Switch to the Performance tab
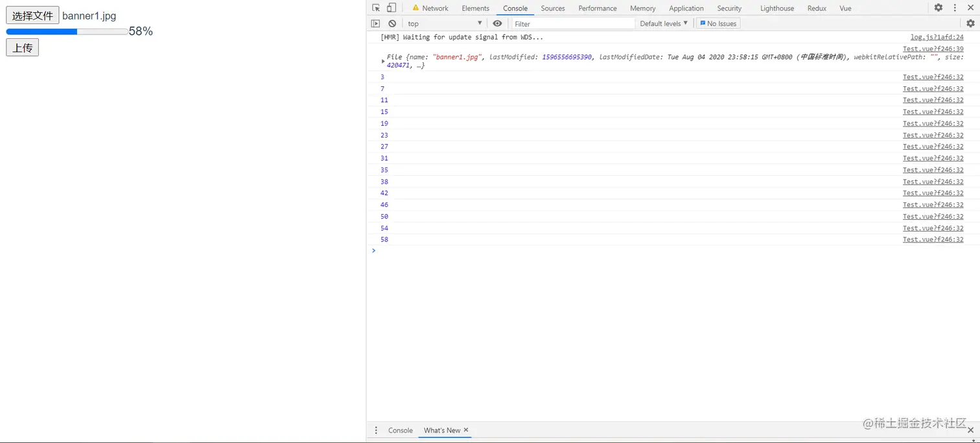Screen dimensions: 980x443 [598, 8]
